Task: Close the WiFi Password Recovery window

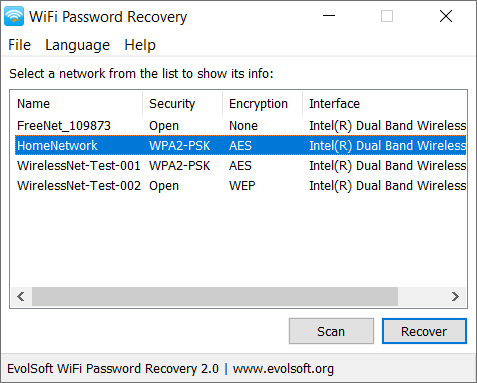Action: [446, 16]
